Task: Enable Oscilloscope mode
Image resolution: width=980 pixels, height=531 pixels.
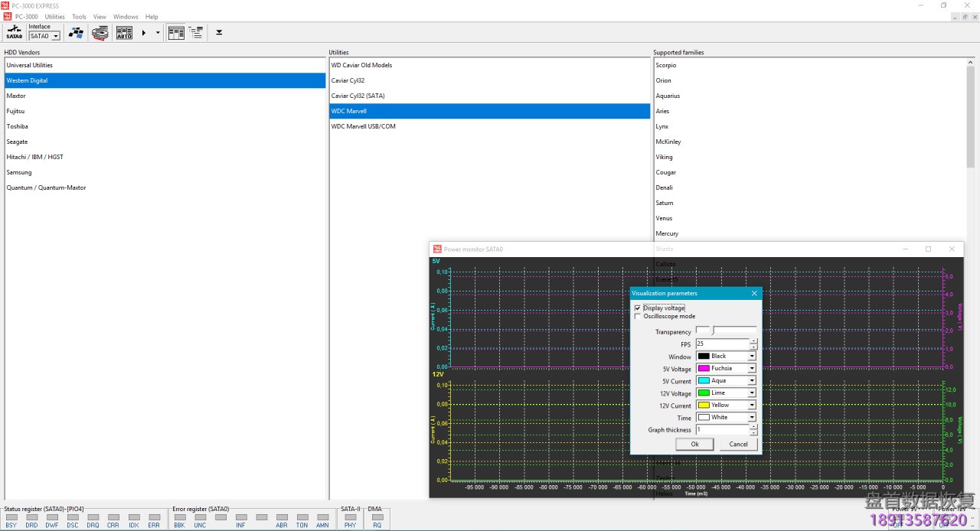Action: click(x=637, y=316)
